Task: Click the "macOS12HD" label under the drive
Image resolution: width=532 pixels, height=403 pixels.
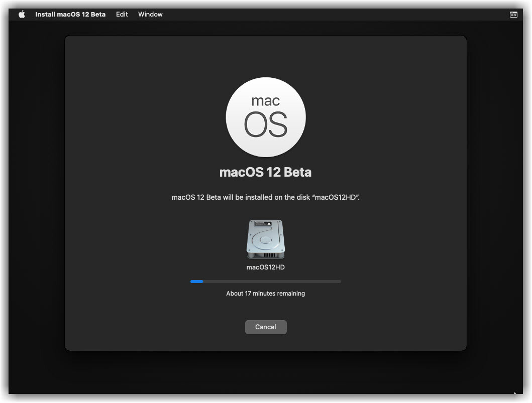Action: [266, 267]
